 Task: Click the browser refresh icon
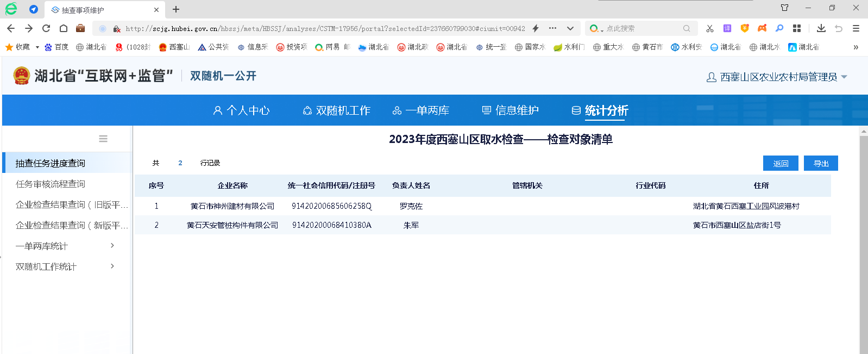(46, 28)
